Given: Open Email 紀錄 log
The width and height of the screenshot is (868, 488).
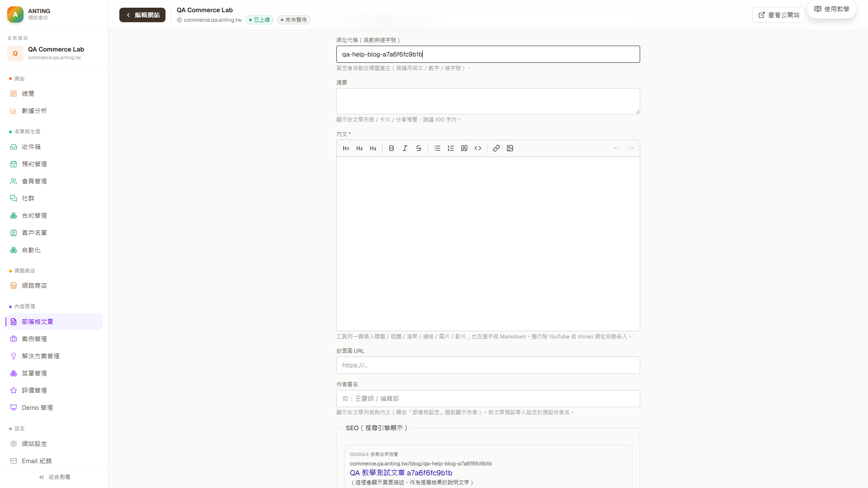Looking at the screenshot, I should click(x=54, y=461).
